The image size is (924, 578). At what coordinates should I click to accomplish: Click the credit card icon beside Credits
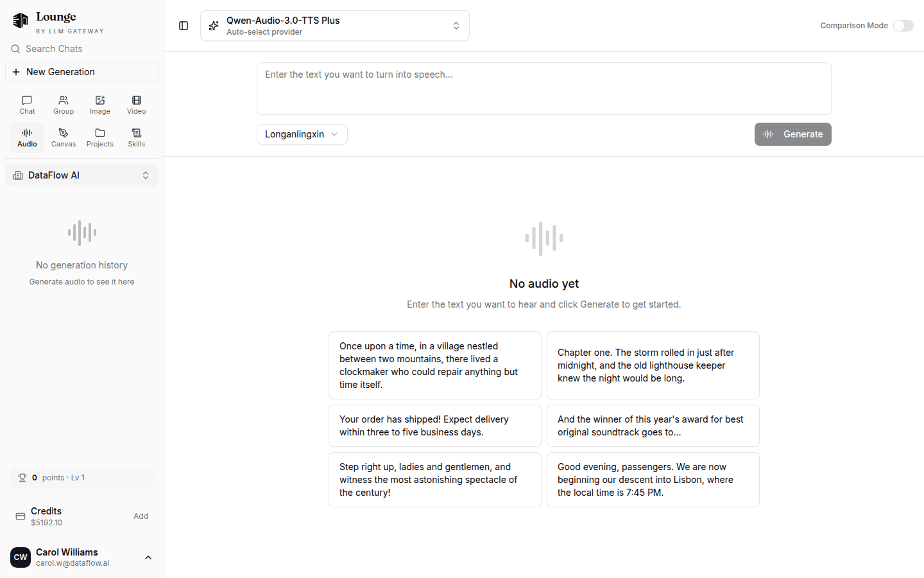21,516
